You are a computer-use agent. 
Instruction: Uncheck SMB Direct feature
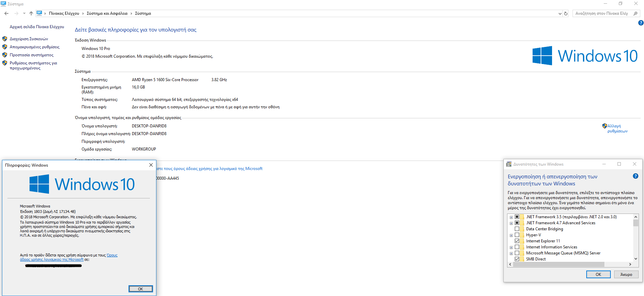point(517,259)
